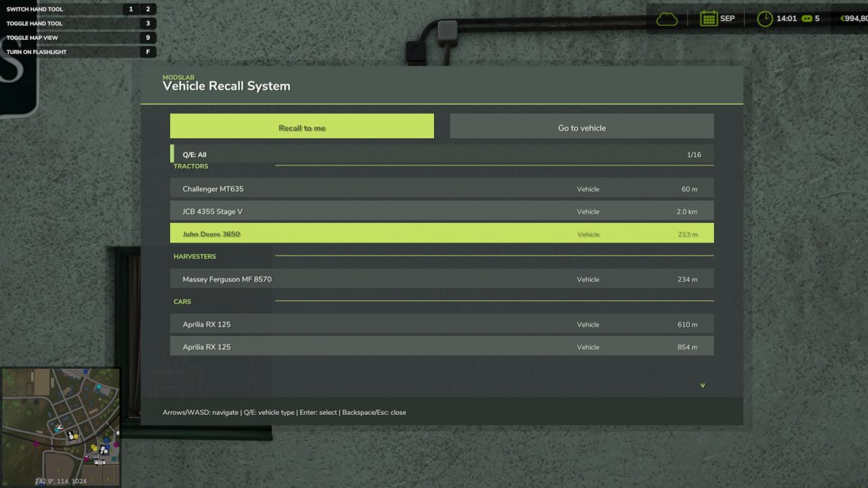Click the clock icon next to 14:01

765,18
